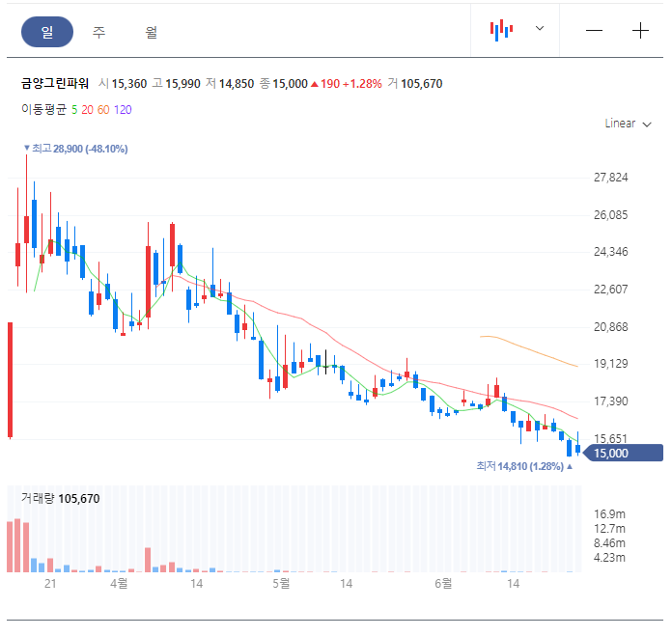
Task: Click the candlestick chart type icon
Action: click(x=501, y=30)
